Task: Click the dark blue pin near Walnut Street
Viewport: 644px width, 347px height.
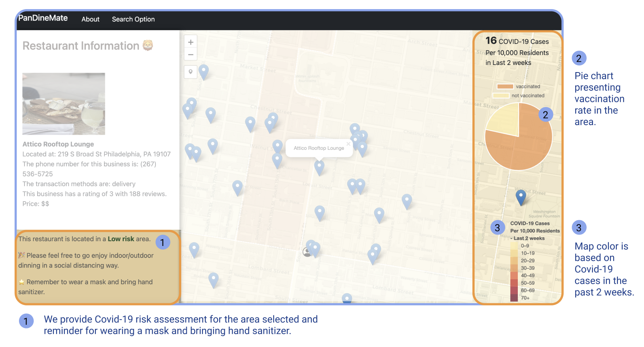Action: (x=521, y=196)
